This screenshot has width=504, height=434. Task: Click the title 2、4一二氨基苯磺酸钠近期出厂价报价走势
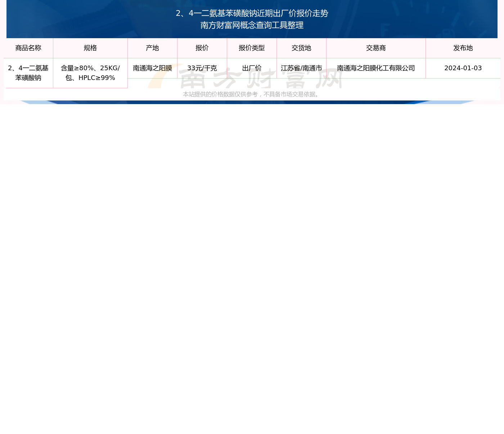click(252, 13)
